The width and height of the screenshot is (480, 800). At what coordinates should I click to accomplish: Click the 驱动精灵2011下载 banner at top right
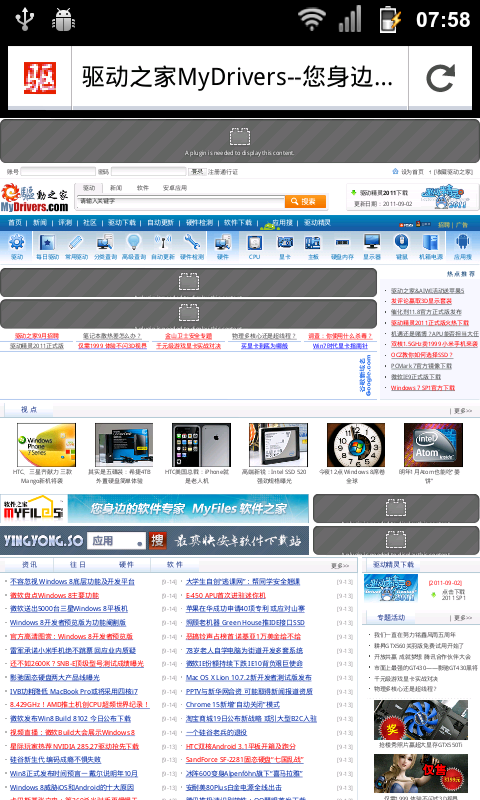click(x=412, y=197)
